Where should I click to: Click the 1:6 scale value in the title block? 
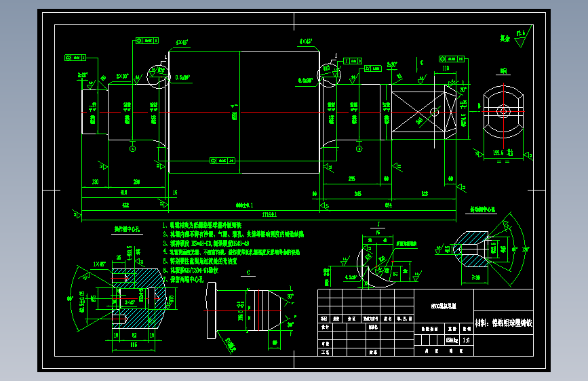pyautogui.click(x=466, y=340)
